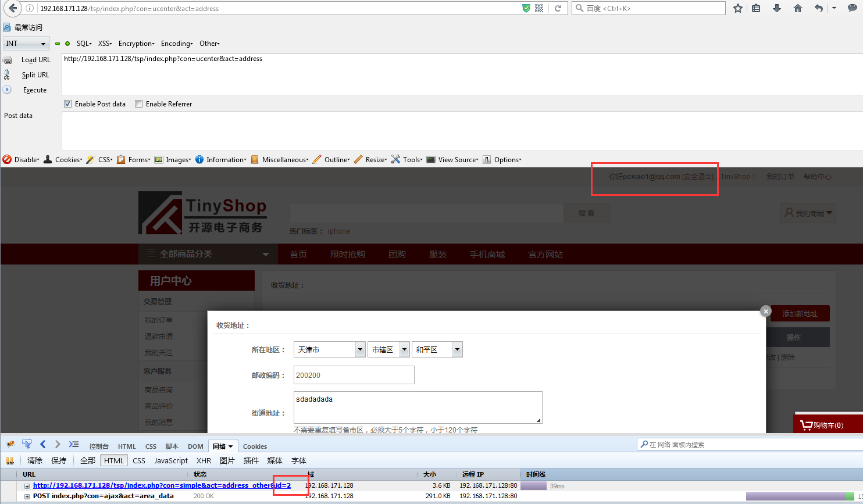The width and height of the screenshot is (863, 504).
Task: Switch to Firebug DOM tab
Action: [x=195, y=446]
